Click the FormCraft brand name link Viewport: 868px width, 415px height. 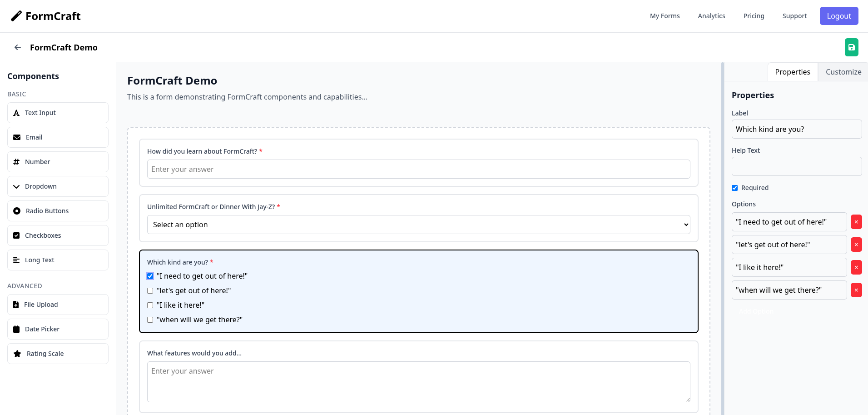pos(53,16)
